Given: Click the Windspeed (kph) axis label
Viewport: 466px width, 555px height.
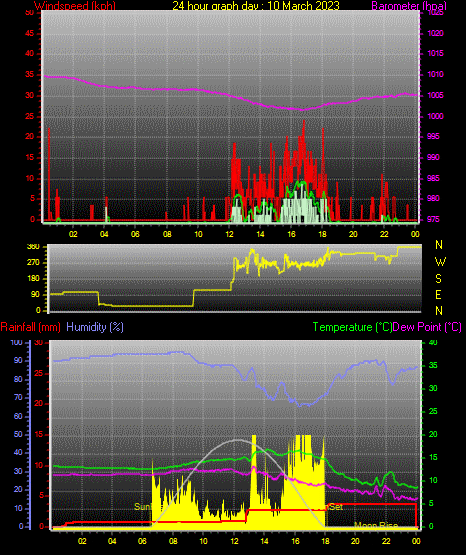Looking at the screenshot, I should [75, 6].
